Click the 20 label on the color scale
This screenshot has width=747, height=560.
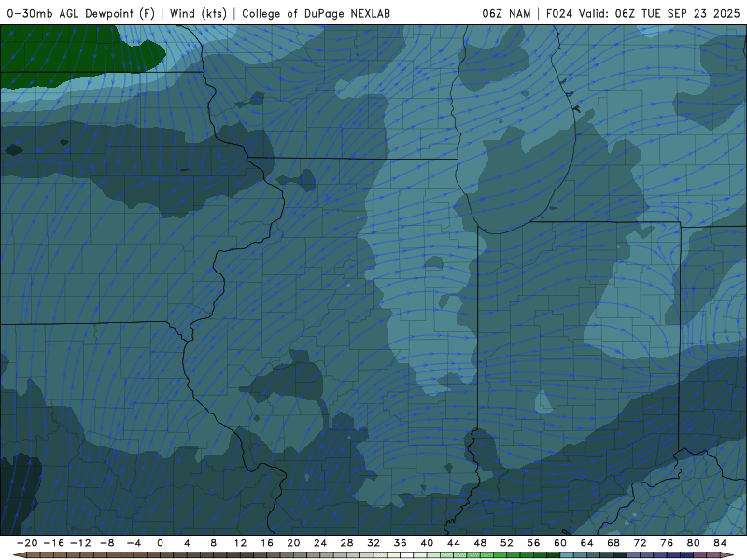tap(293, 543)
